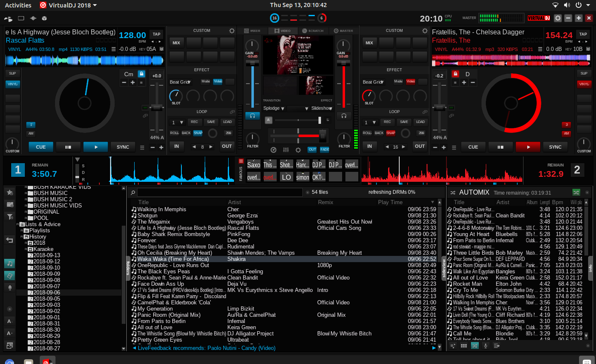596x364 pixels.
Task: Click the left deck headphone cue button
Action: click(x=252, y=116)
